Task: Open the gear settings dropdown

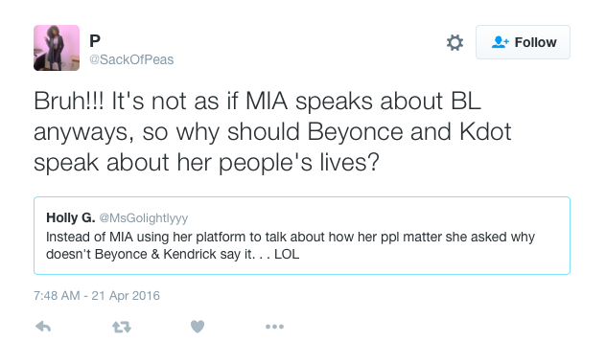Action: 454,42
